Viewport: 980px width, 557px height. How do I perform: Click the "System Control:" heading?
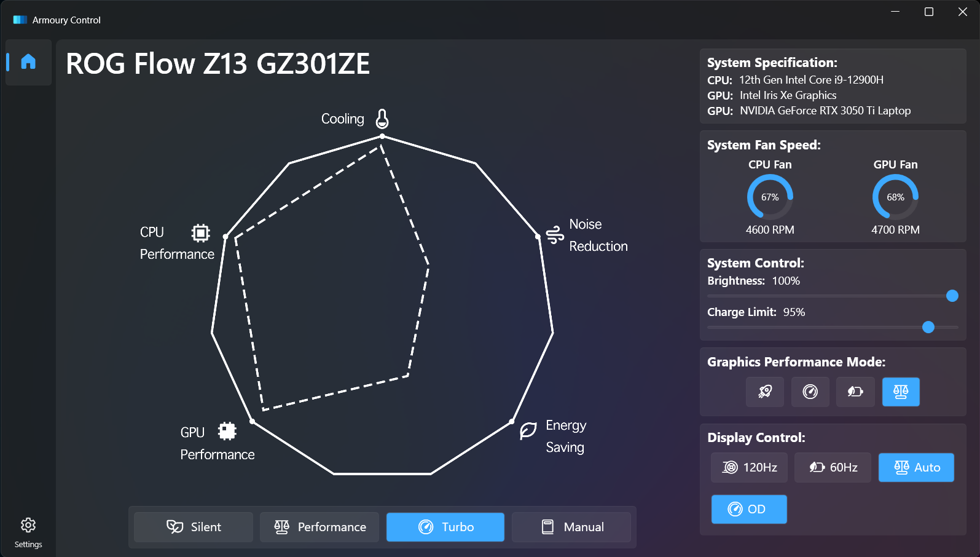[756, 263]
